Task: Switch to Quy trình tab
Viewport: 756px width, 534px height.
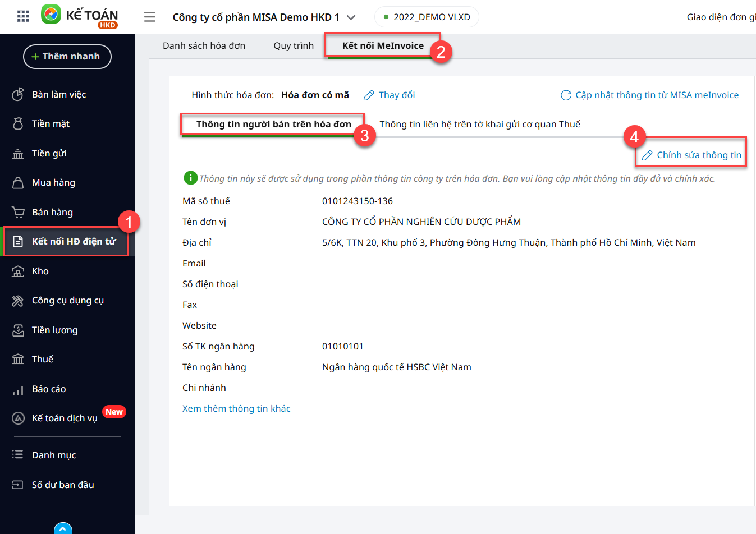Action: pos(294,46)
